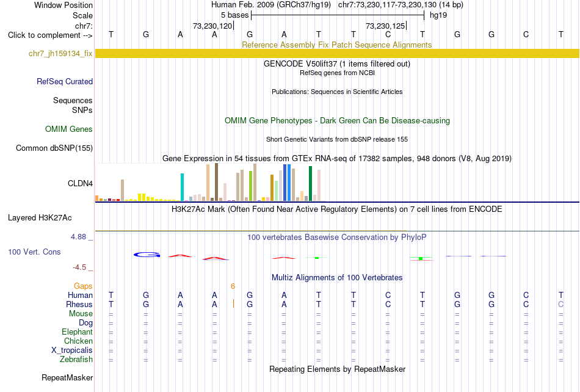This screenshot has height=392, width=580.
Task: Click the H3K27Ac Mark track title
Action: pyautogui.click(x=336, y=209)
